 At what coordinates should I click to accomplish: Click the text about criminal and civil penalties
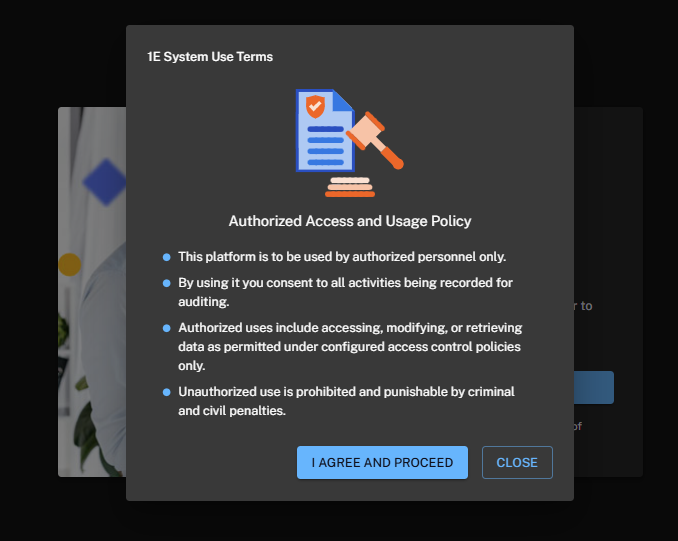(346, 400)
